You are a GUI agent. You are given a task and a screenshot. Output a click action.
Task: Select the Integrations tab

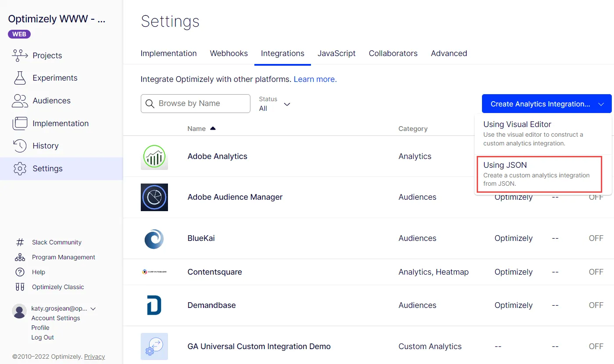pyautogui.click(x=282, y=53)
